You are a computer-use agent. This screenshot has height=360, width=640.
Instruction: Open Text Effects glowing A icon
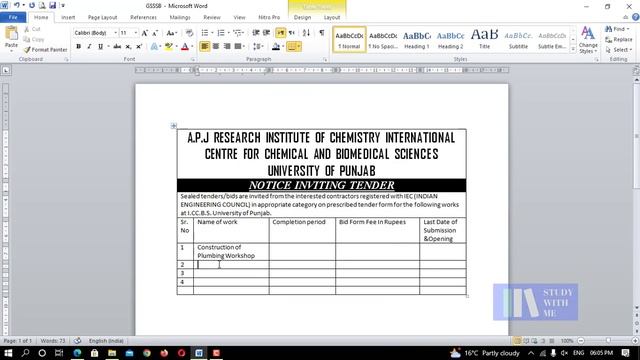[x=154, y=47]
